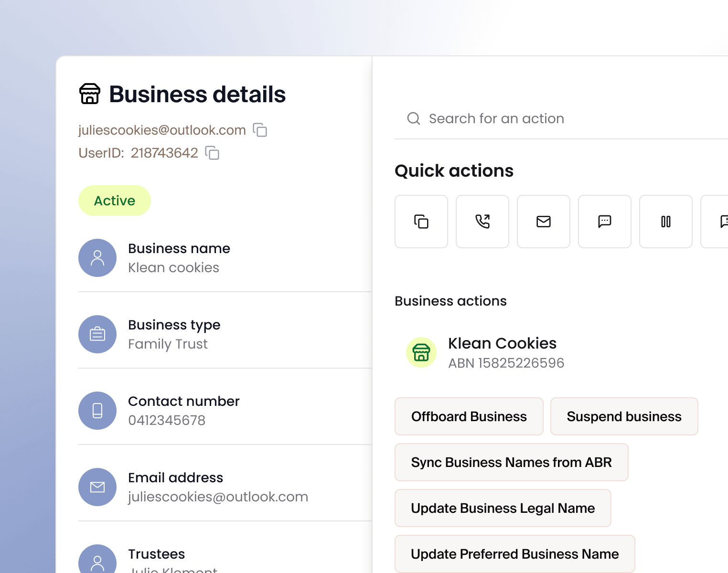This screenshot has width=728, height=573.
Task: Select Sync Business Names from ABR
Action: tap(511, 462)
